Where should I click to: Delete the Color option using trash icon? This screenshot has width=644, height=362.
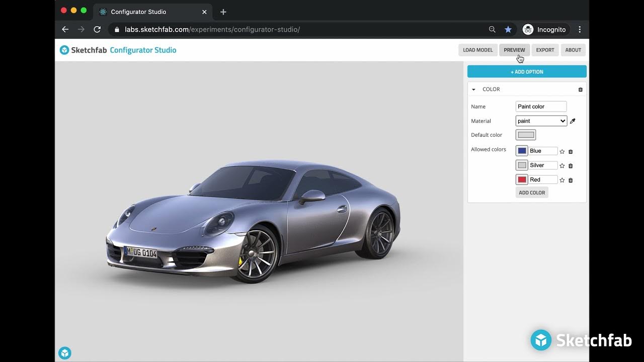pos(580,89)
